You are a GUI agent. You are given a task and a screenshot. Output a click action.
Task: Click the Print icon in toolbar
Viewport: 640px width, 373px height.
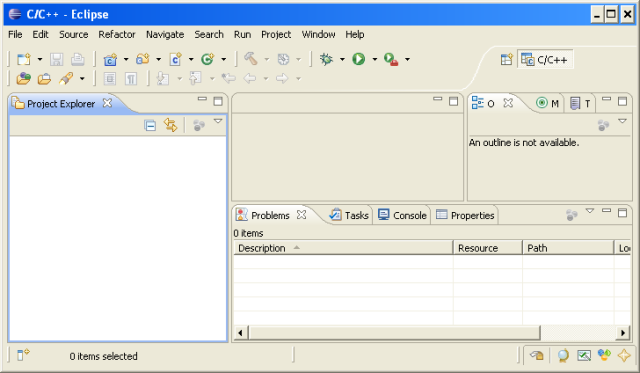78,59
